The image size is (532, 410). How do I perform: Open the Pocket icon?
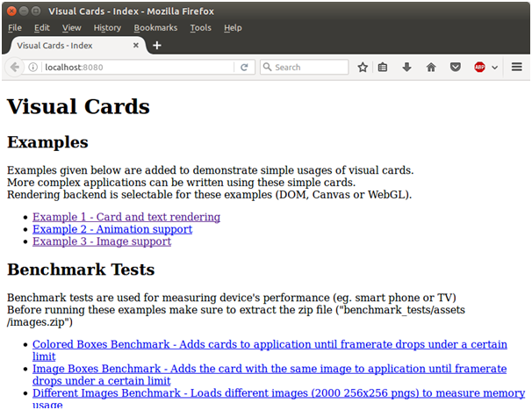[455, 67]
